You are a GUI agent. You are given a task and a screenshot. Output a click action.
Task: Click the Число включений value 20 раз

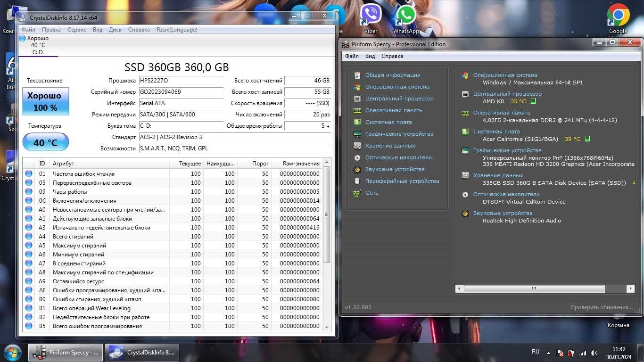[308, 115]
